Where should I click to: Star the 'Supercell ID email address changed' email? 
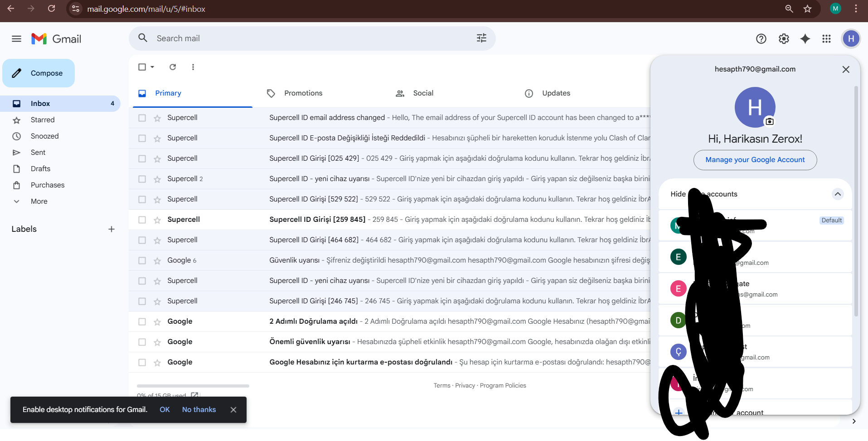click(157, 118)
